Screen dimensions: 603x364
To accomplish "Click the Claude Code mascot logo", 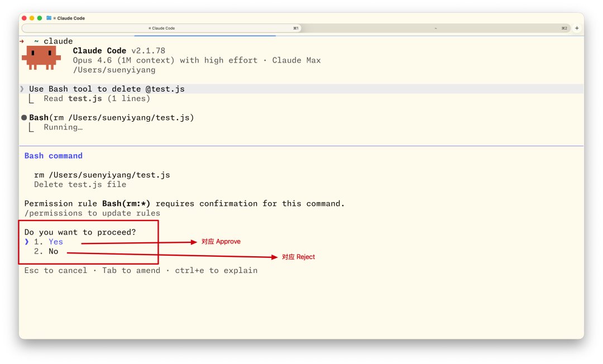I will (x=41, y=58).
